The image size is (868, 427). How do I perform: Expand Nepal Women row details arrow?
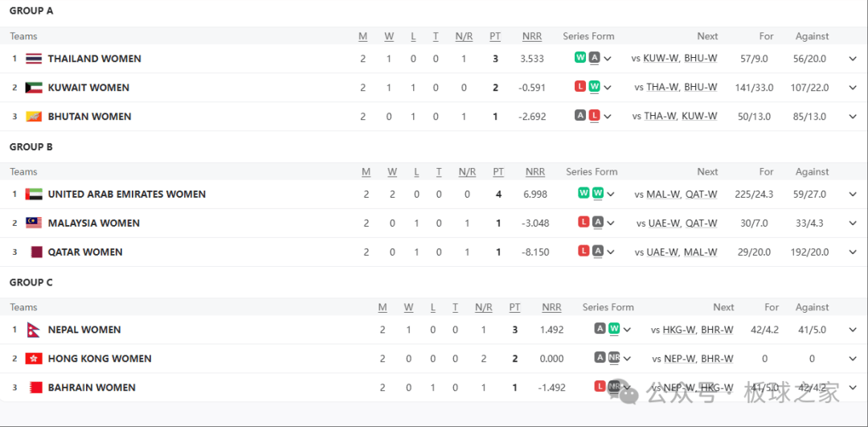(853, 330)
